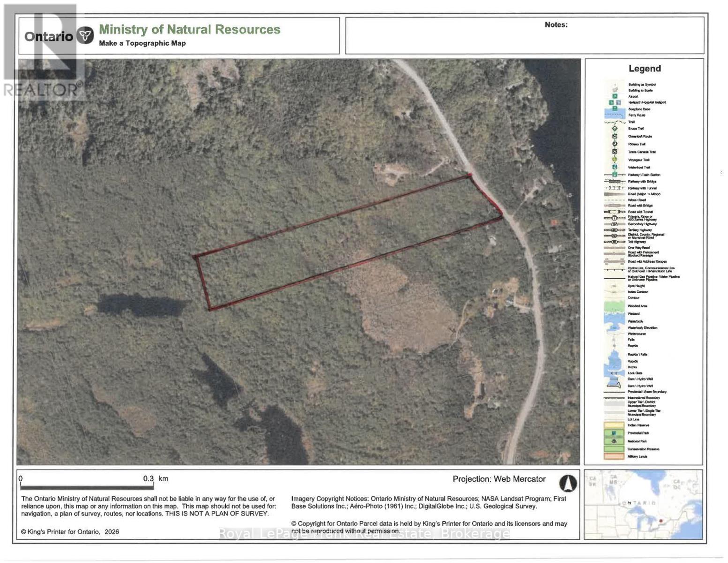
Task: Click the 'One Way Road' legend label
Action: click(639, 248)
